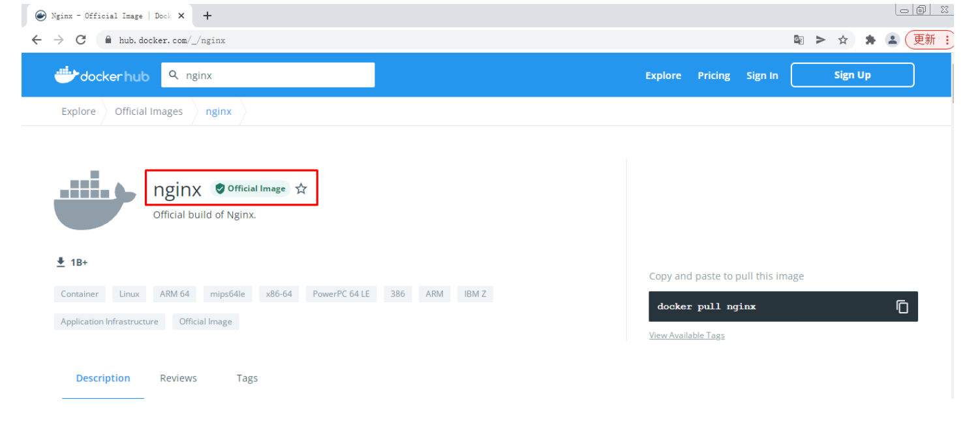The height and width of the screenshot is (423, 980).
Task: Open the extensions puzzle icon
Action: 870,40
